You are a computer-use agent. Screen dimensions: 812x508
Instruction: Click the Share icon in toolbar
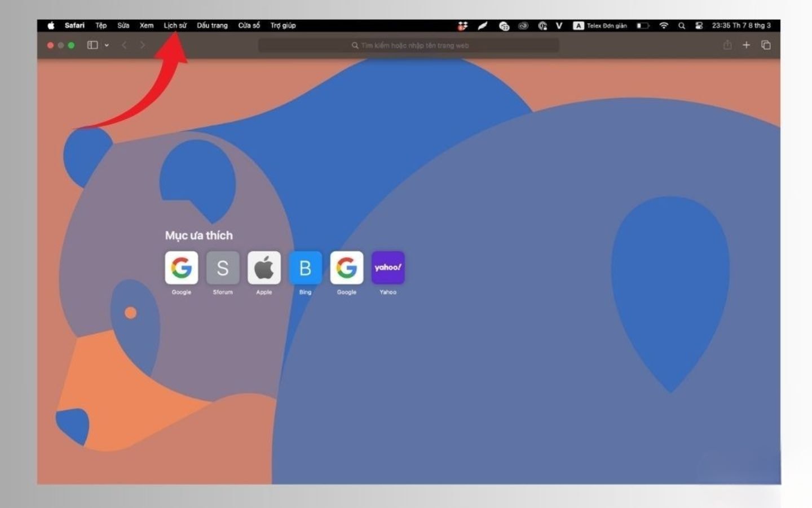[727, 45]
